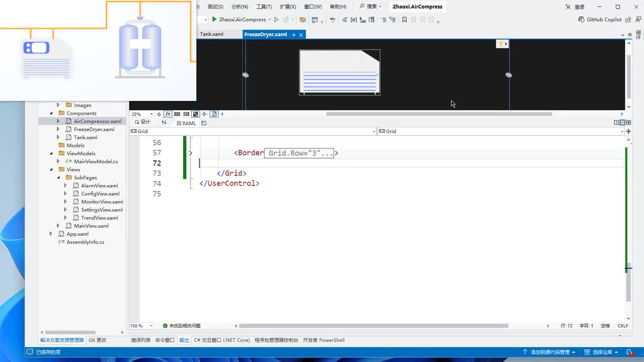Click the CRLF line ending indicator
Screen dimensions: 644x362
point(623,326)
